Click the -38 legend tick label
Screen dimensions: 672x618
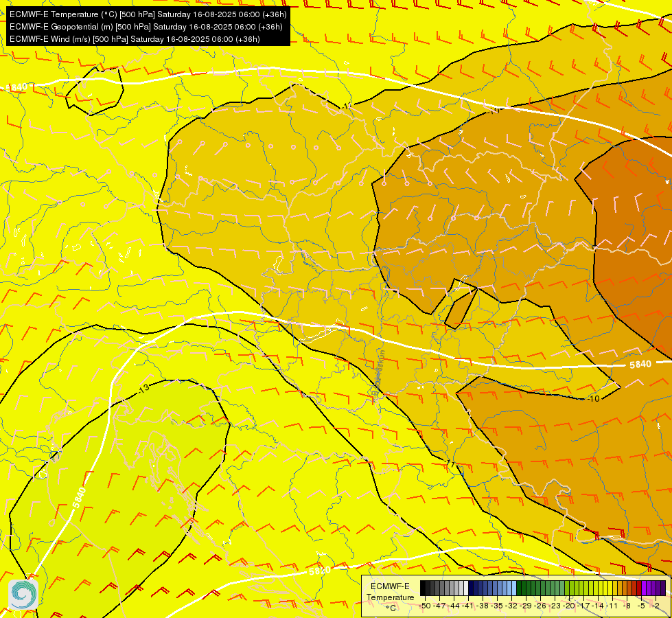point(483,606)
